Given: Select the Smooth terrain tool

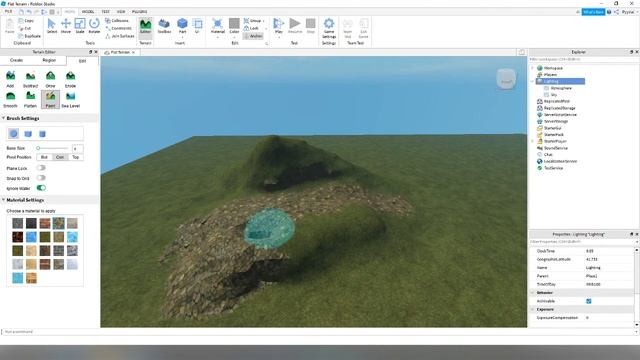Looking at the screenshot, I should tap(10, 99).
